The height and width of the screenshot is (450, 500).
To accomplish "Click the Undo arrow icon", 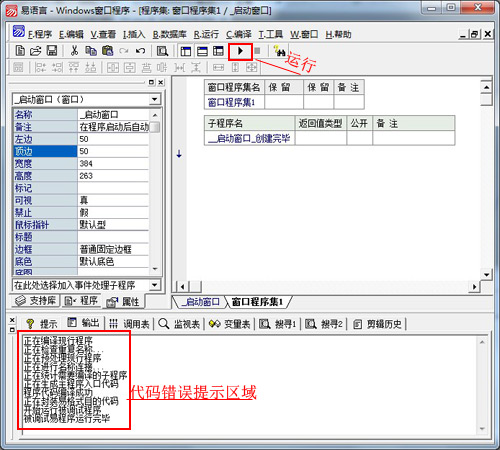I will (x=140, y=51).
